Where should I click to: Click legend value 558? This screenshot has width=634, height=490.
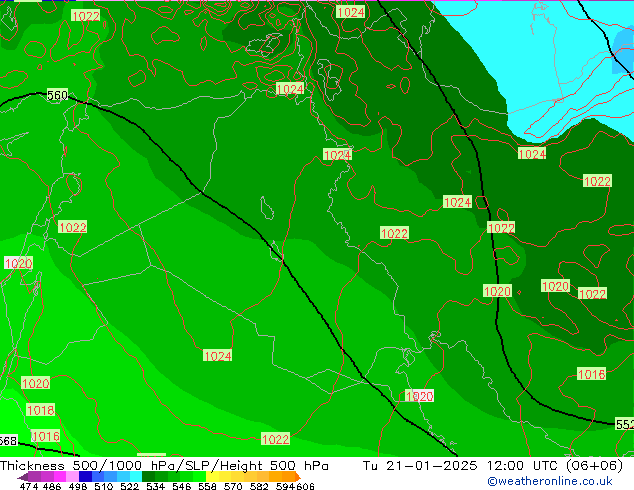[x=207, y=486]
